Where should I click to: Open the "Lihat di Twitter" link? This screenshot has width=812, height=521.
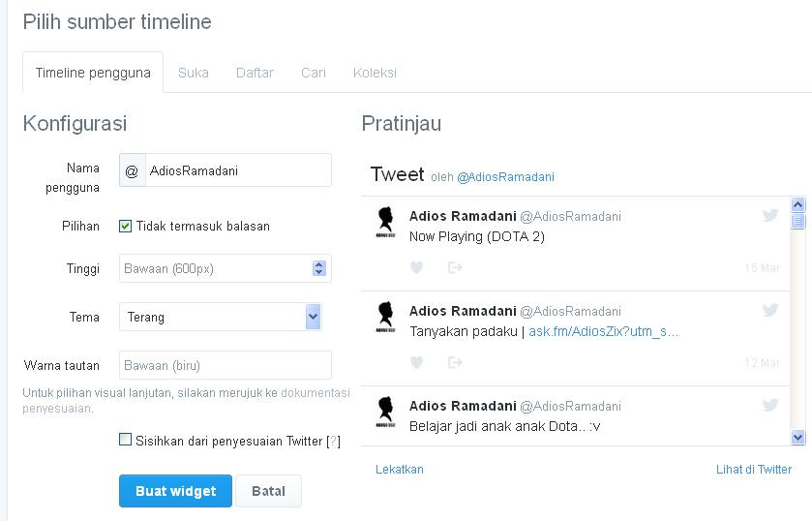tap(754, 469)
